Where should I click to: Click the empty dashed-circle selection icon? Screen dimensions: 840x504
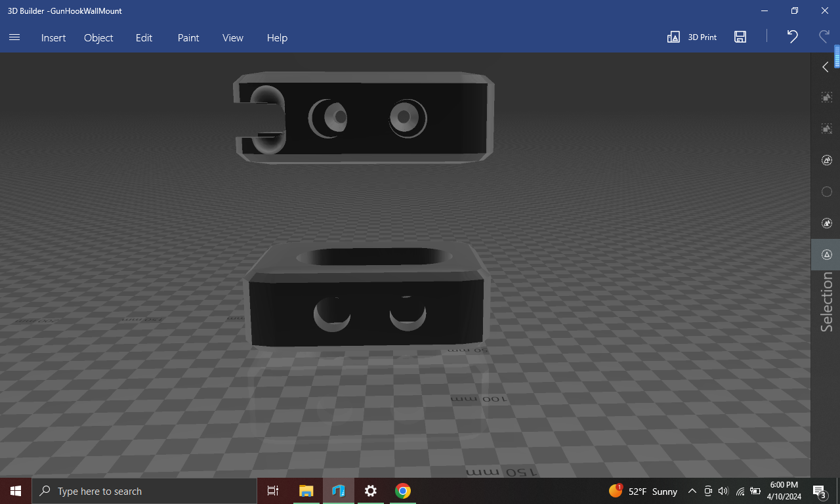826,192
